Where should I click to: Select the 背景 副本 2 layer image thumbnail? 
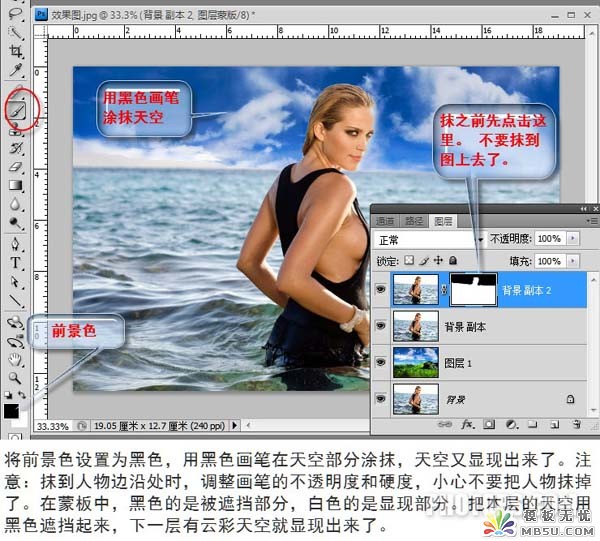coord(416,289)
